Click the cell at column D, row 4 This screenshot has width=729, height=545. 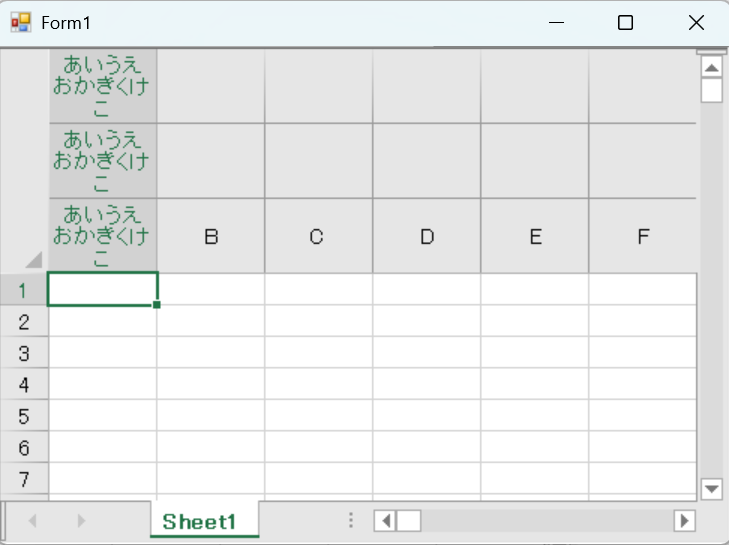point(427,384)
